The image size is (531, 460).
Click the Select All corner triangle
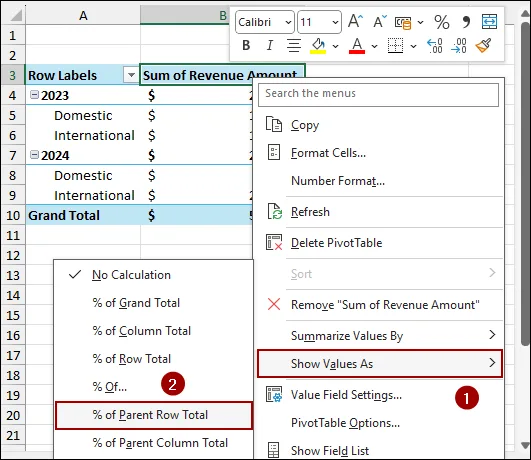point(16,16)
